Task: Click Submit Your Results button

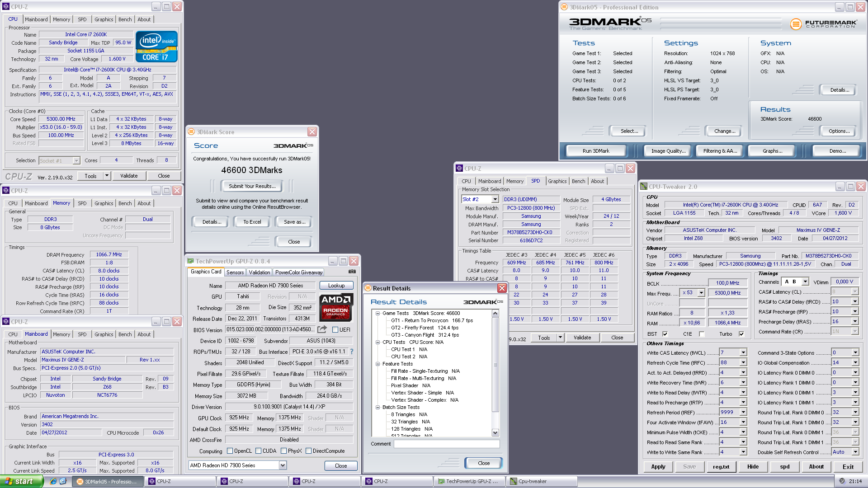Action: point(252,186)
